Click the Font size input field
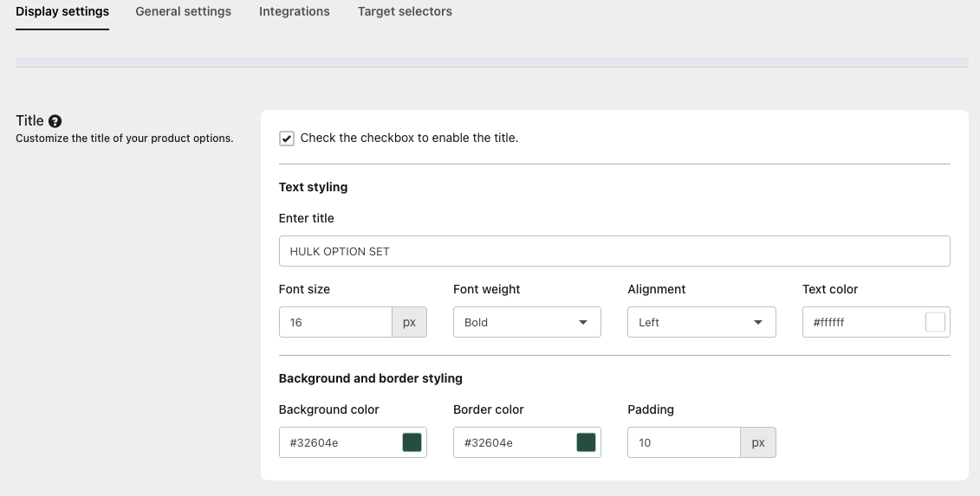This screenshot has height=496, width=980. (x=335, y=323)
